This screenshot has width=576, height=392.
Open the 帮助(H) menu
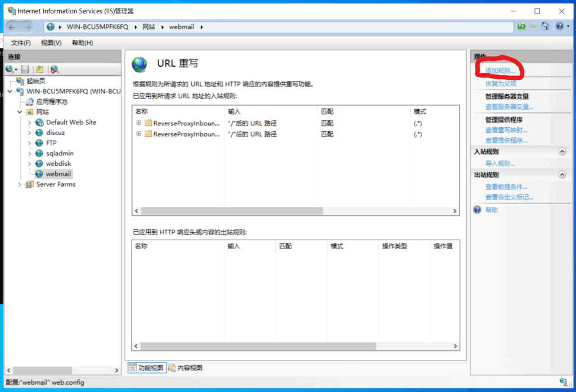[x=82, y=43]
